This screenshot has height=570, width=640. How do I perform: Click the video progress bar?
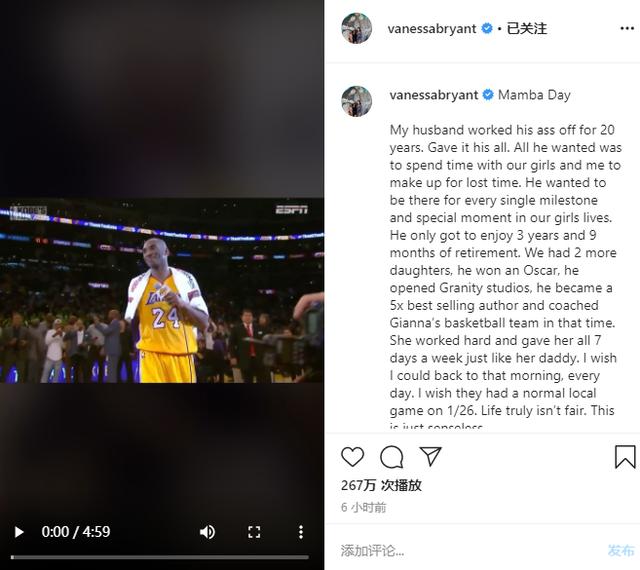pyautogui.click(x=160, y=557)
